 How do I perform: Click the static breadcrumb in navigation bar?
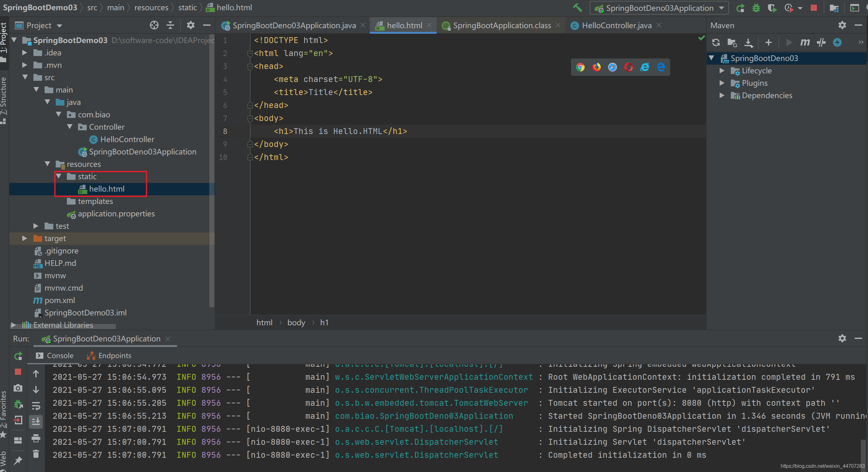(187, 7)
